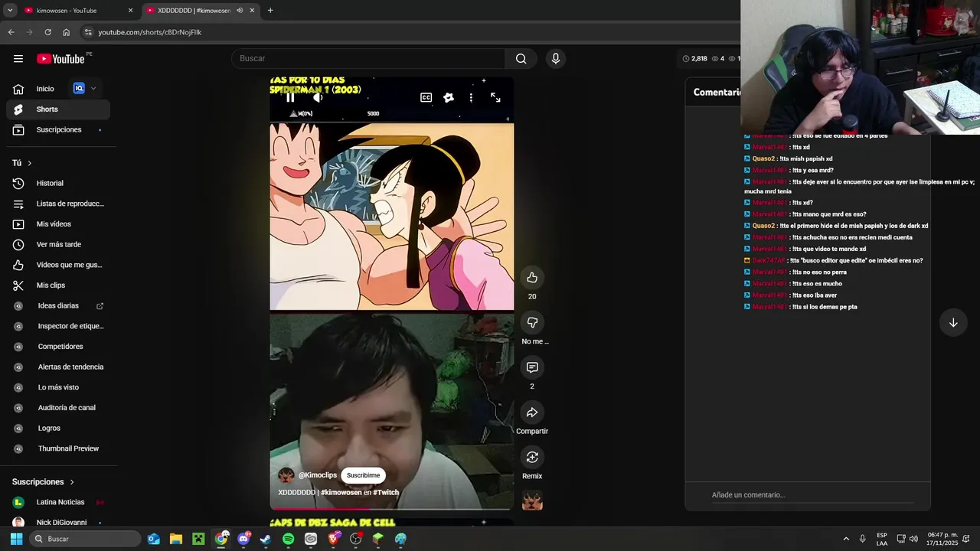Open the sound thumbnail below Remix

532,500
